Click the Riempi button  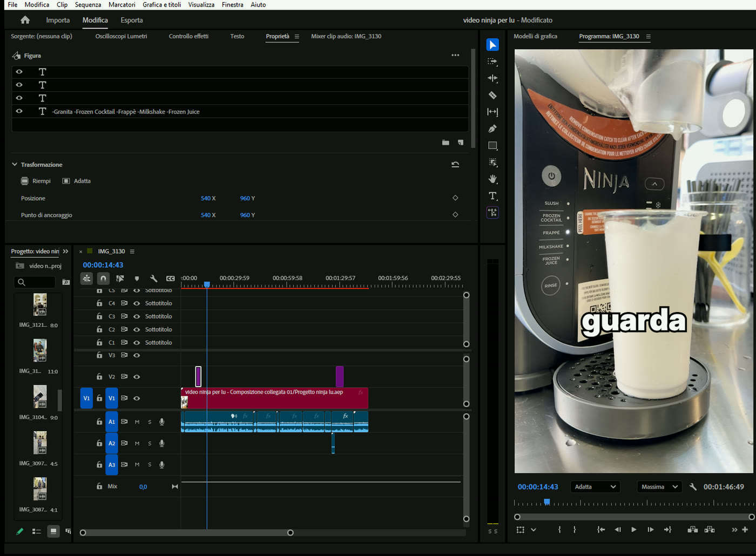coord(36,181)
